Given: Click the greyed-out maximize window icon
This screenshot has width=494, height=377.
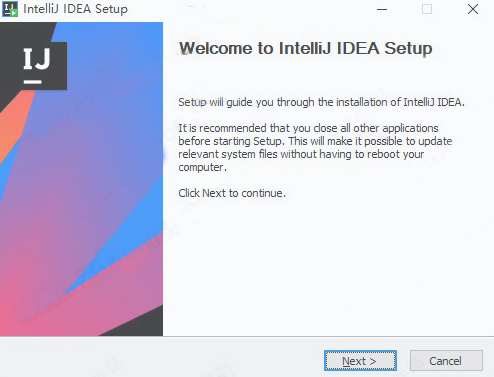Looking at the screenshot, I should pyautogui.click(x=427, y=9).
